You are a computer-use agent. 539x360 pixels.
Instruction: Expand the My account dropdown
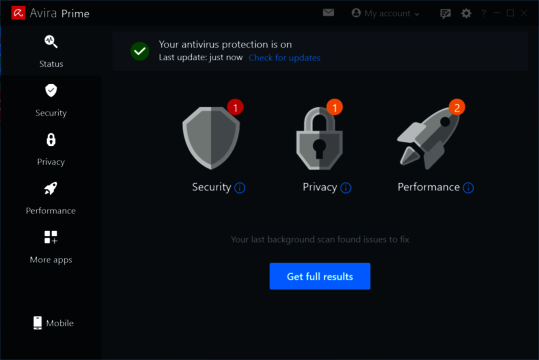(385, 13)
